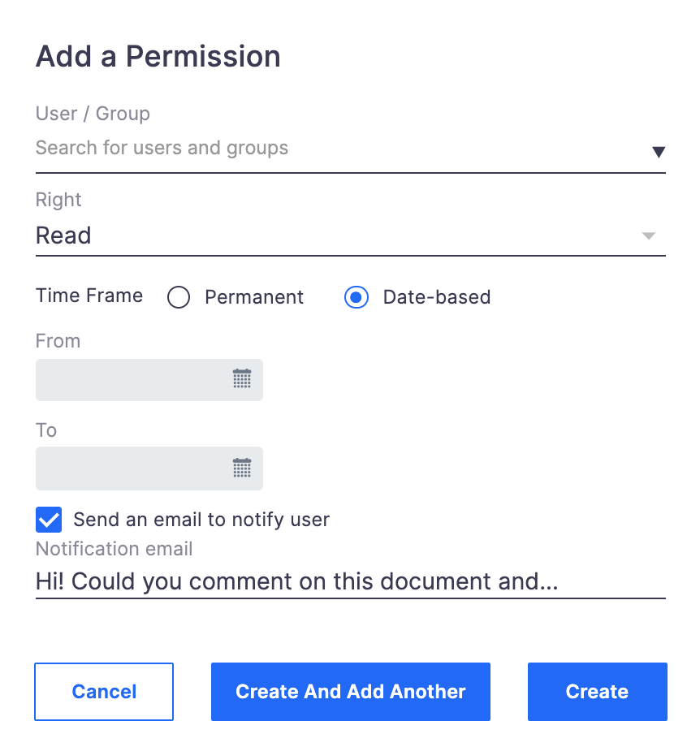
Task: Click the Date-based label text
Action: [437, 297]
